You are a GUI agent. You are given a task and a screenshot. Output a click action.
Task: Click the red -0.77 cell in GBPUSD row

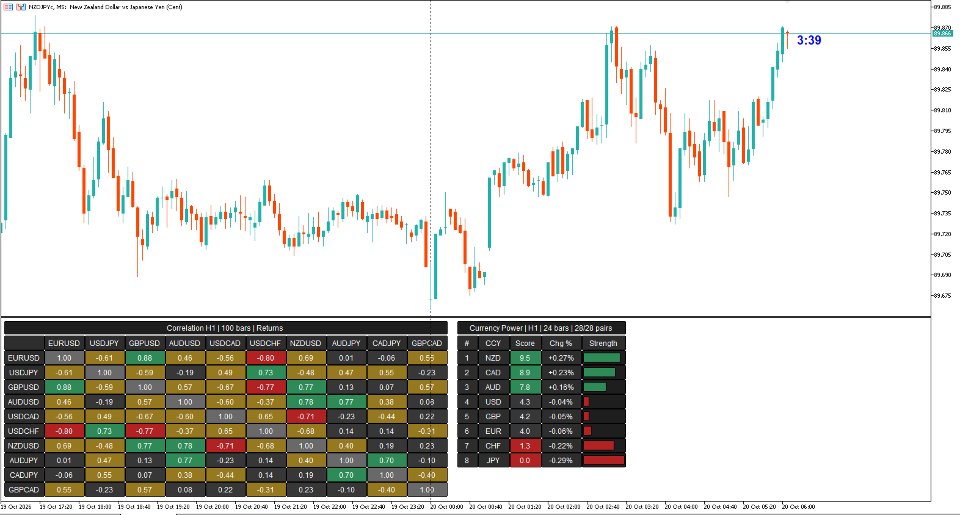[265, 387]
